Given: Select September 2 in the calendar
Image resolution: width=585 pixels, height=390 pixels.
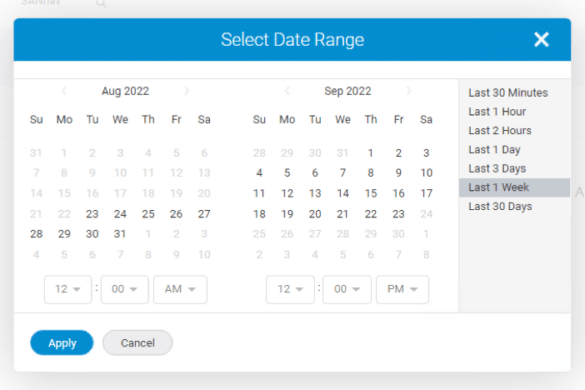Looking at the screenshot, I should pos(398,153).
